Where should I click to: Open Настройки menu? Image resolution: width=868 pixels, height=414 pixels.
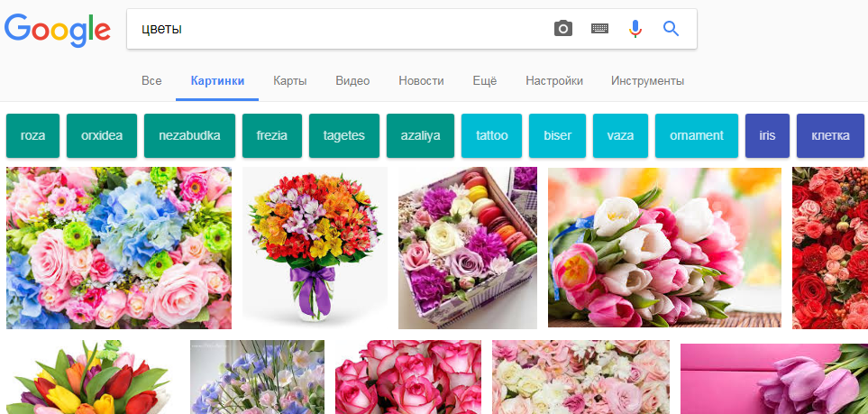tap(554, 81)
